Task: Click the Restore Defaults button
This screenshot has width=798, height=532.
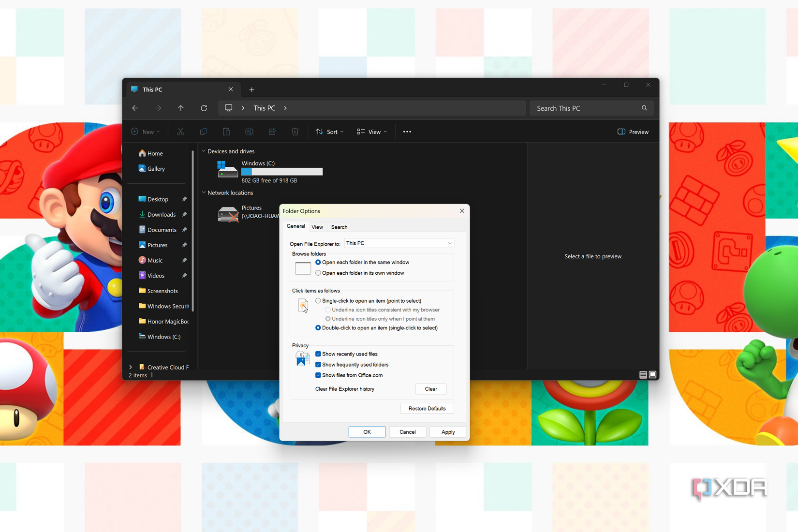Action: 427,408
